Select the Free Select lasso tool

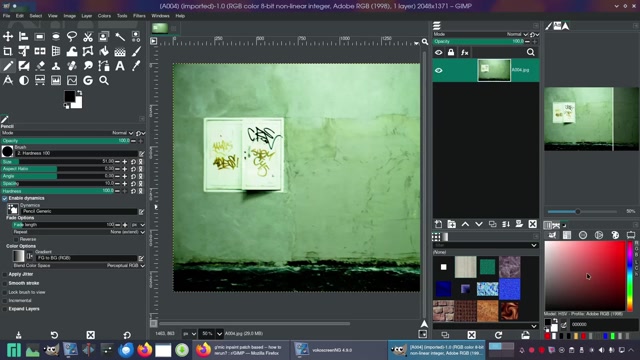coord(72,36)
